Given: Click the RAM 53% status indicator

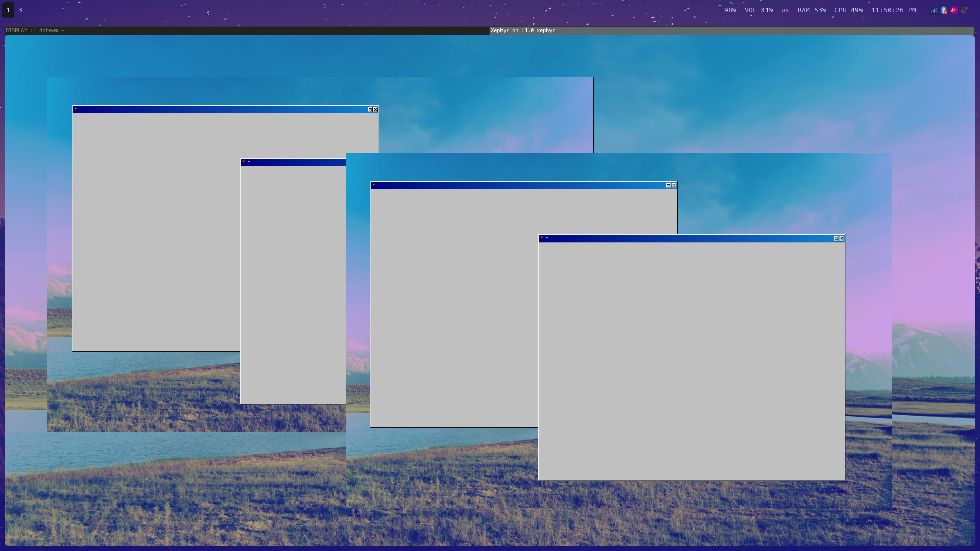Looking at the screenshot, I should pyautogui.click(x=811, y=10).
